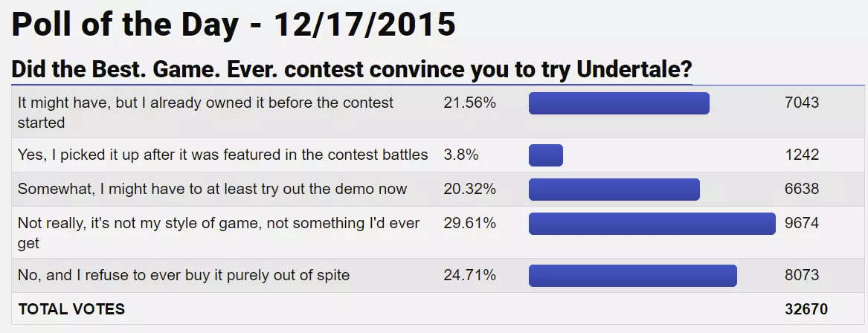
Task: Click the 24.71% result bar
Action: coord(632,276)
